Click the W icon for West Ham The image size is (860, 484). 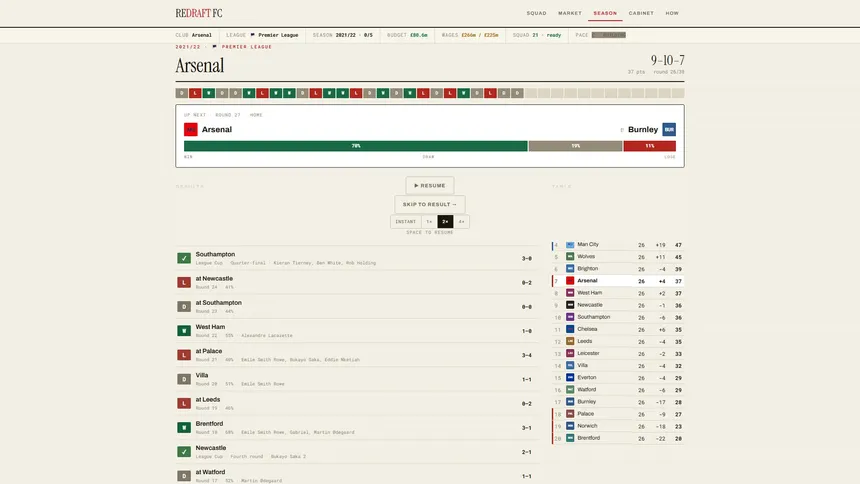click(x=184, y=330)
